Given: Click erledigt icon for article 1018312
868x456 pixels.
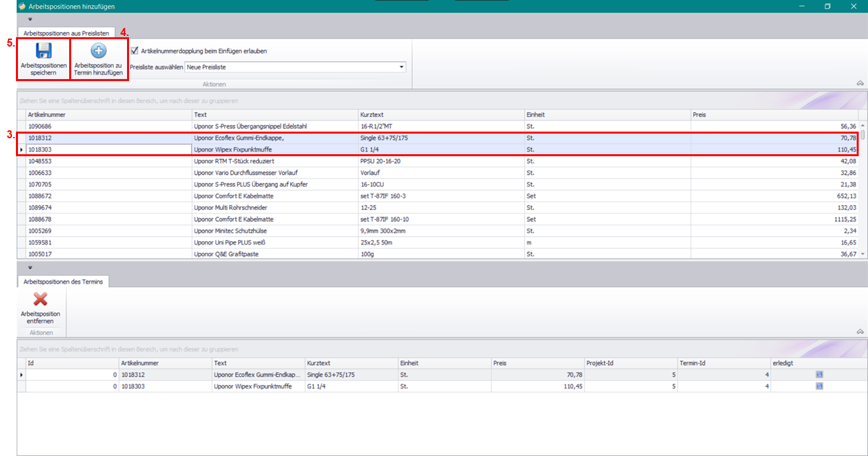Looking at the screenshot, I should [819, 375].
